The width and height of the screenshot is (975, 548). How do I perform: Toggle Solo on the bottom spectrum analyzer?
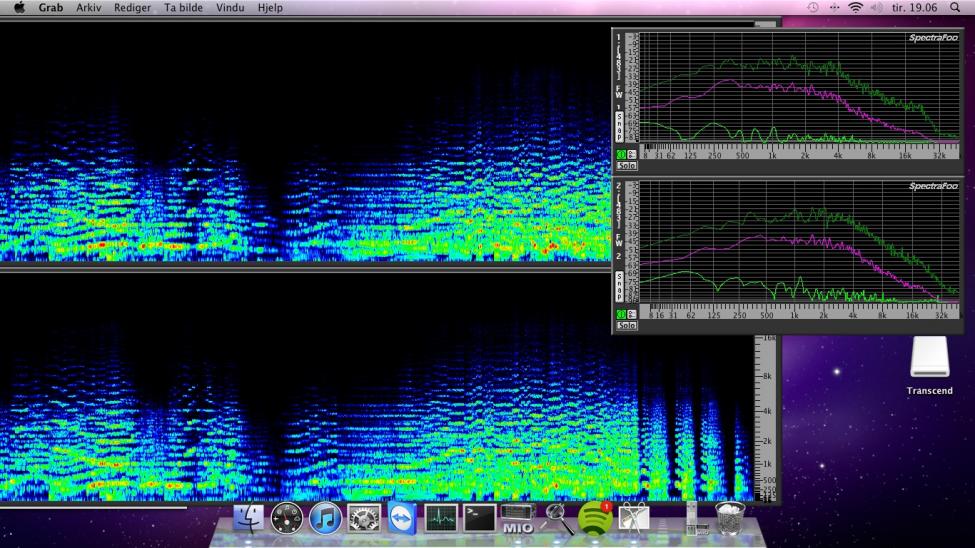pos(627,325)
